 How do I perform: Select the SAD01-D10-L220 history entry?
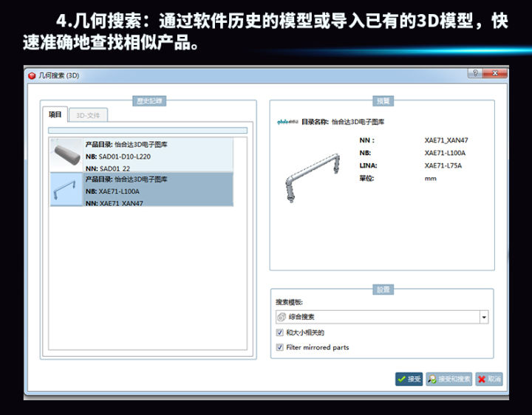click(141, 155)
